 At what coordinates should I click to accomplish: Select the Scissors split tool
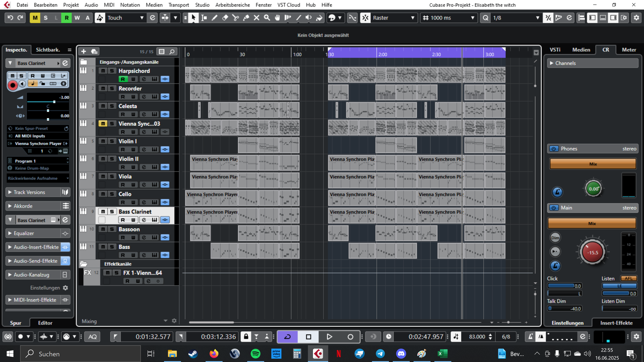[x=235, y=18]
